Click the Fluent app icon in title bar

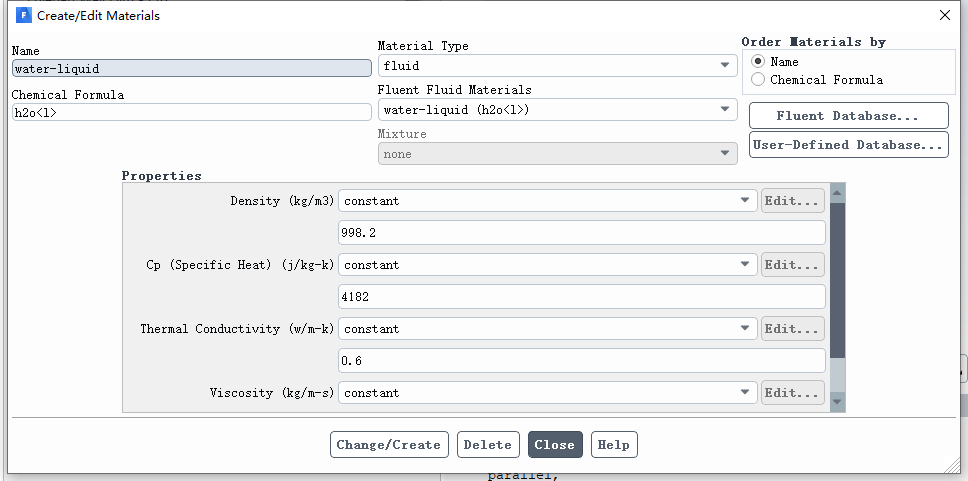click(23, 15)
